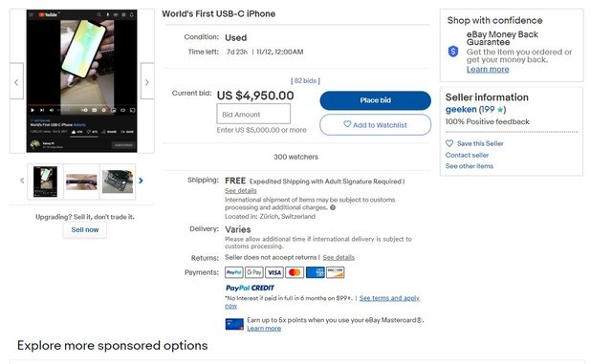This screenshot has width=612, height=364.
Task: Select the PayPal payment icon
Action: click(x=233, y=272)
